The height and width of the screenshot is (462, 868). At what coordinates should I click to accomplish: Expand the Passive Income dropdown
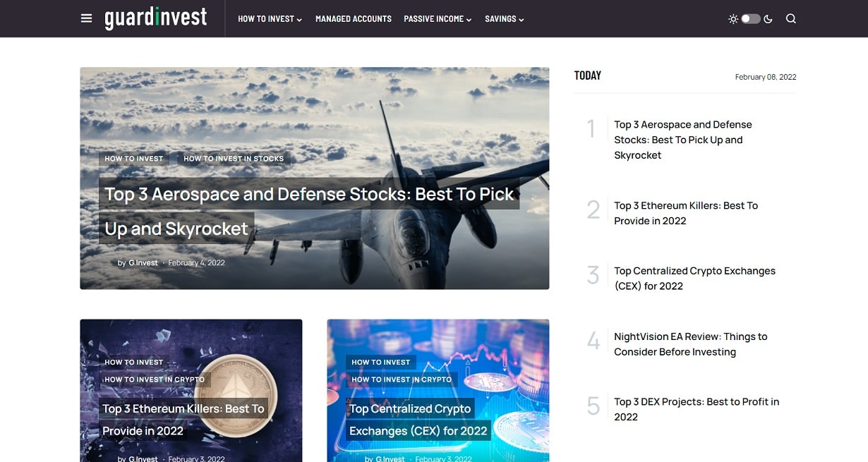pos(438,19)
